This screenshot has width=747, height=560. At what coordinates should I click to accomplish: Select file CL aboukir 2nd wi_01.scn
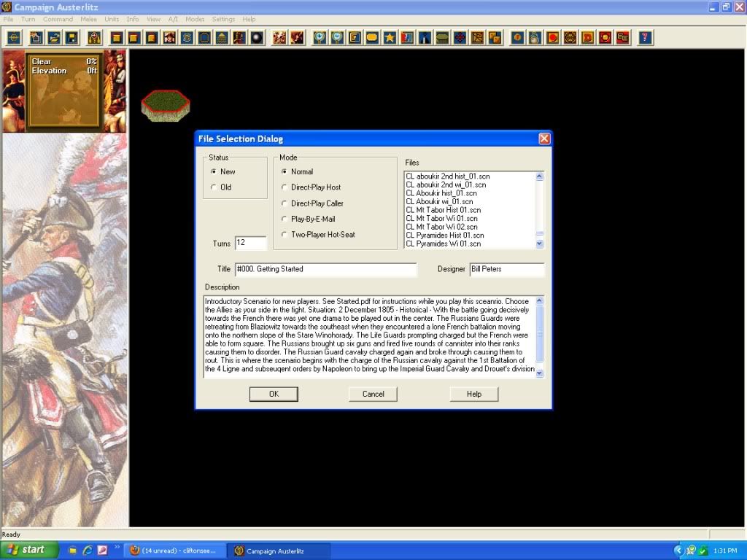(446, 184)
